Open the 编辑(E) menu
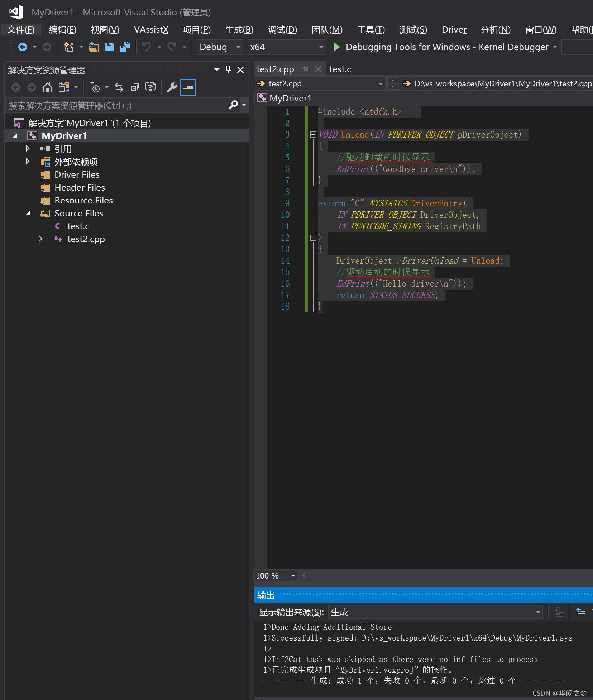The height and width of the screenshot is (700, 593). [63, 30]
